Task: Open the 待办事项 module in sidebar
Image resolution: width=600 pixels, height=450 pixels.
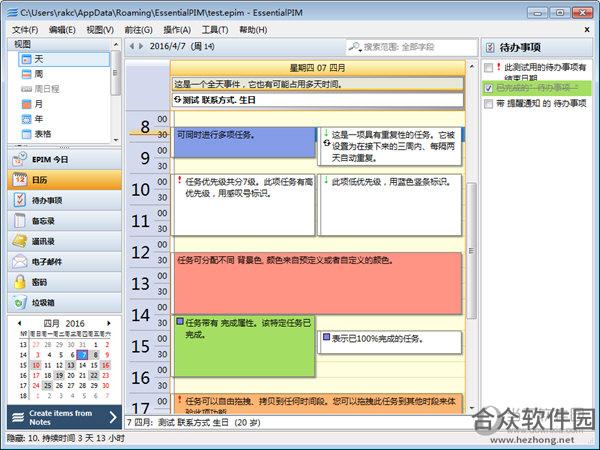Action: (x=64, y=200)
